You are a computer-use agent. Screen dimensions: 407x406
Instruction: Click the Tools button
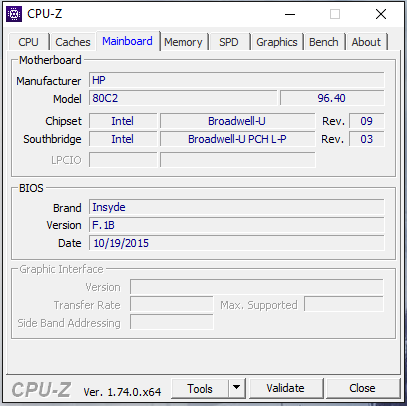point(200,388)
